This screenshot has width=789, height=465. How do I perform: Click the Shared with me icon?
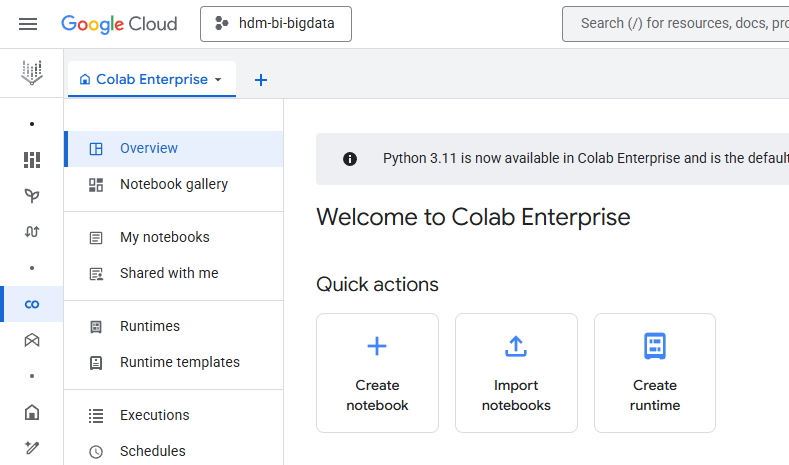(96, 274)
